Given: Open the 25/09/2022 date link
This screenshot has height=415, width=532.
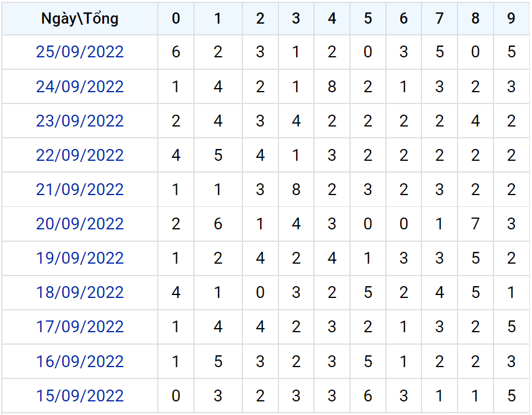Looking at the screenshot, I should 80,52.
